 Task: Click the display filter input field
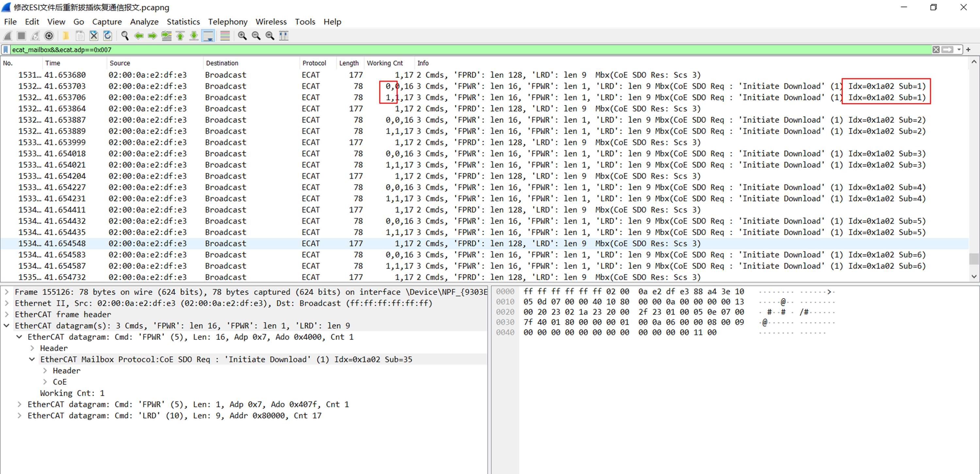pos(457,49)
